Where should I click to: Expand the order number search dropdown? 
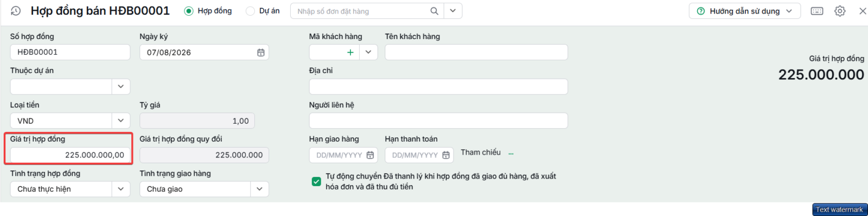(x=453, y=11)
